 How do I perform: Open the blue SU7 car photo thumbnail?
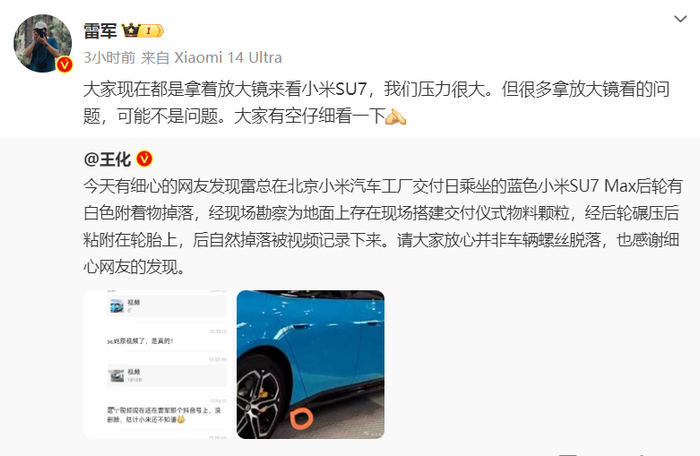tap(310, 364)
